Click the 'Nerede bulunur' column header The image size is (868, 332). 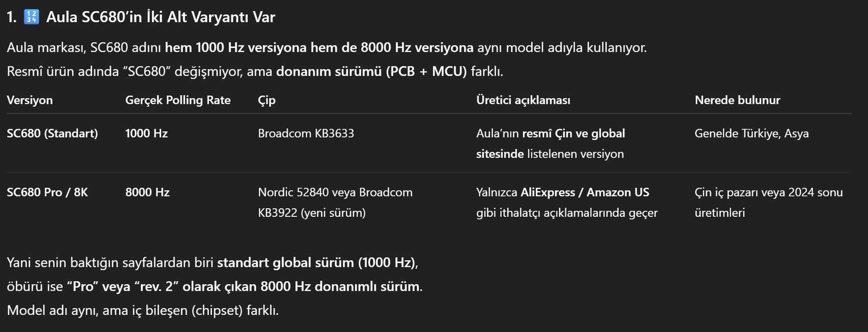pyautogui.click(x=737, y=100)
